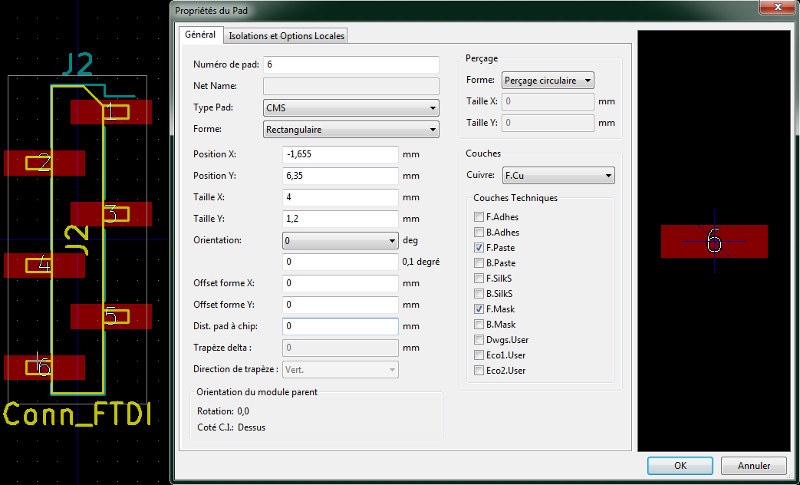Click the Taille X size field
Image resolution: width=800 pixels, height=485 pixels.
340,197
